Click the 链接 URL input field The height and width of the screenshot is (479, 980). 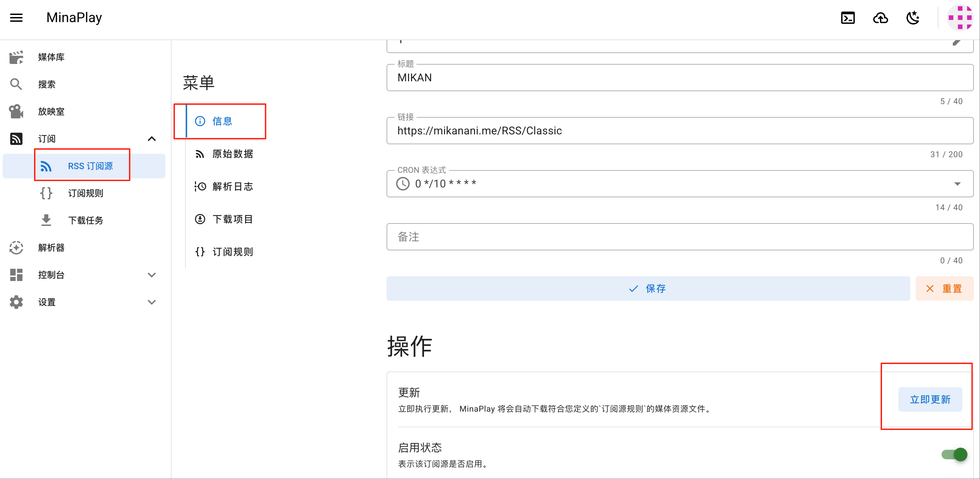tap(680, 131)
